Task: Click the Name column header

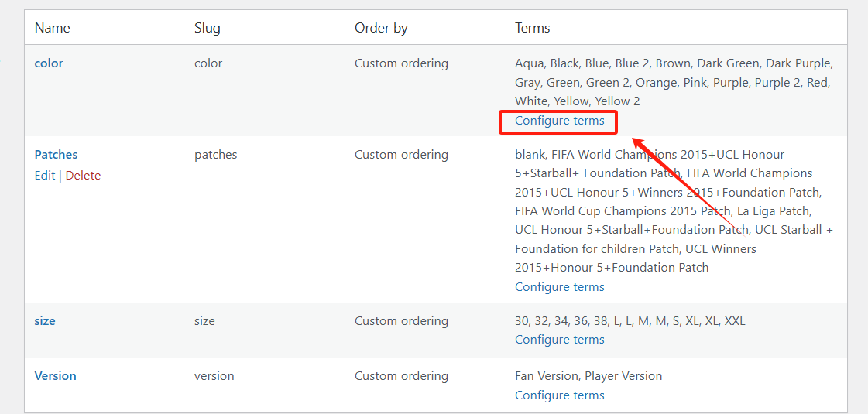Action: [53, 28]
